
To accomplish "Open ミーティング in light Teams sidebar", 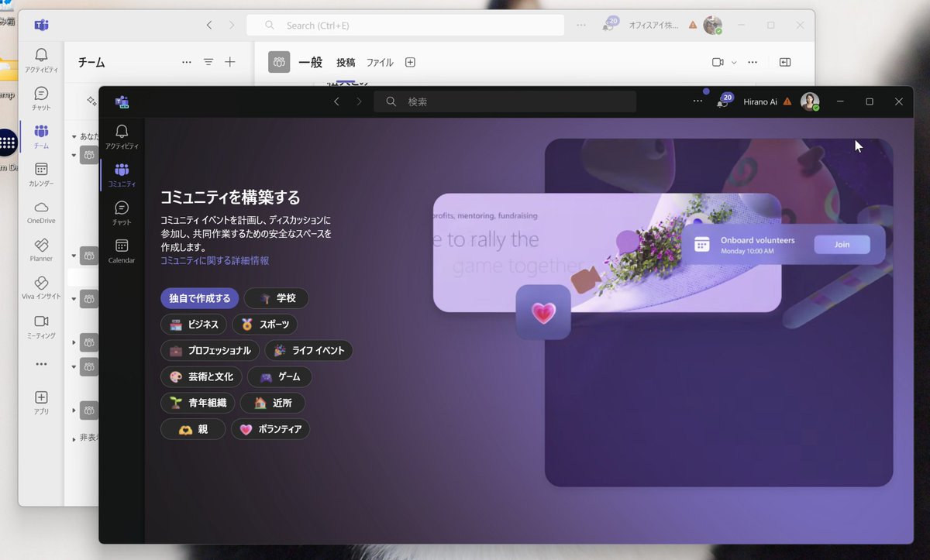I will (x=41, y=326).
